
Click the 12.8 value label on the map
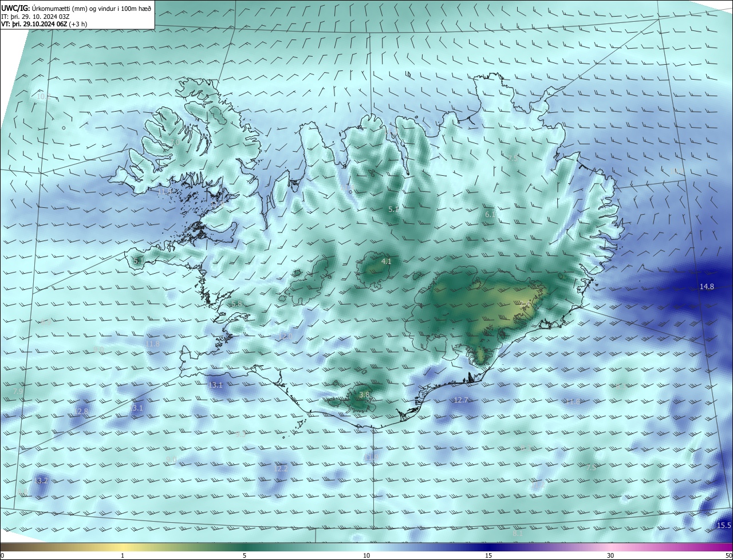click(x=81, y=411)
